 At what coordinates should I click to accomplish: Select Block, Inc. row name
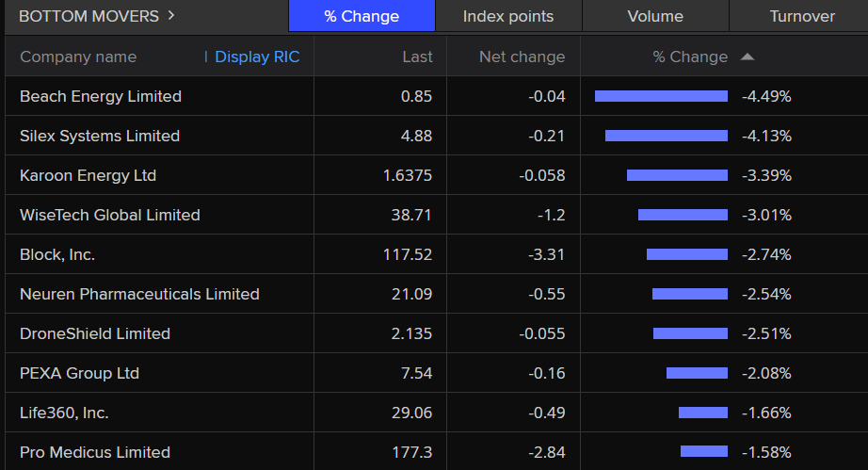[57, 254]
